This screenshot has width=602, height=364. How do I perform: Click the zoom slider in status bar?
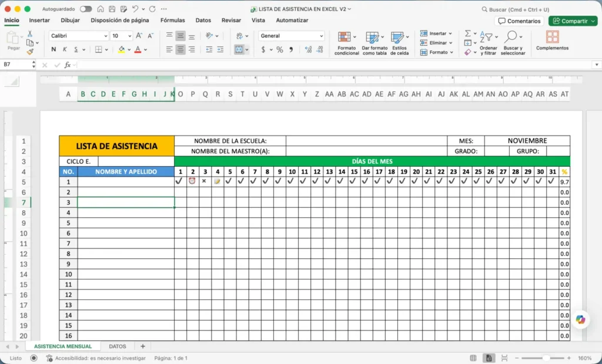click(x=545, y=358)
